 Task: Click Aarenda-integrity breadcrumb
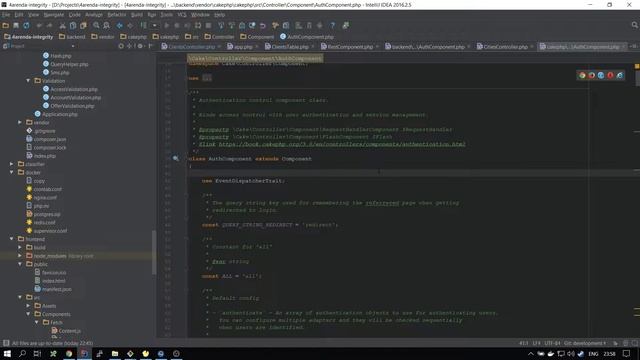[x=29, y=37]
